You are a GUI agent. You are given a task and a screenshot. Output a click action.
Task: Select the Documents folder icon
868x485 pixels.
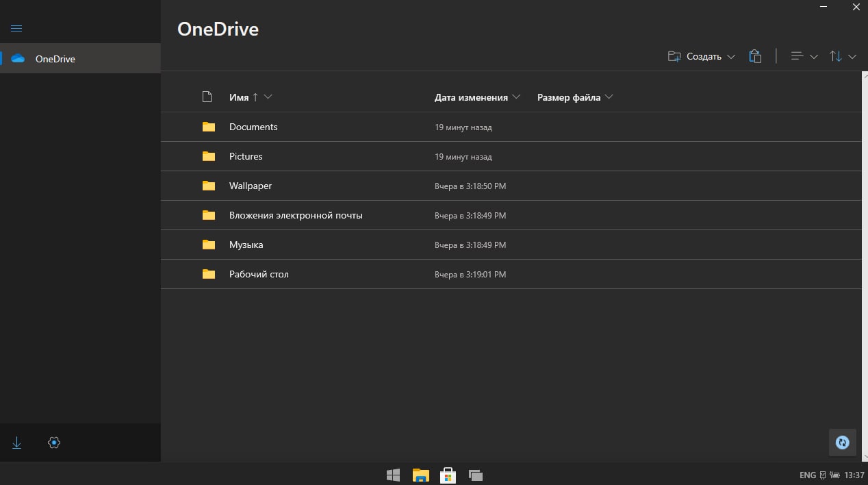pyautogui.click(x=209, y=127)
